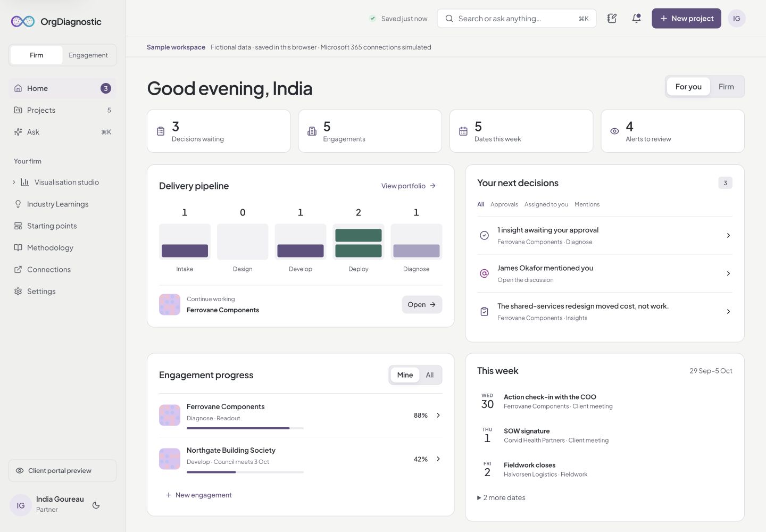Open the notes compose icon in top bar
This screenshot has height=532, width=766.
click(612, 19)
